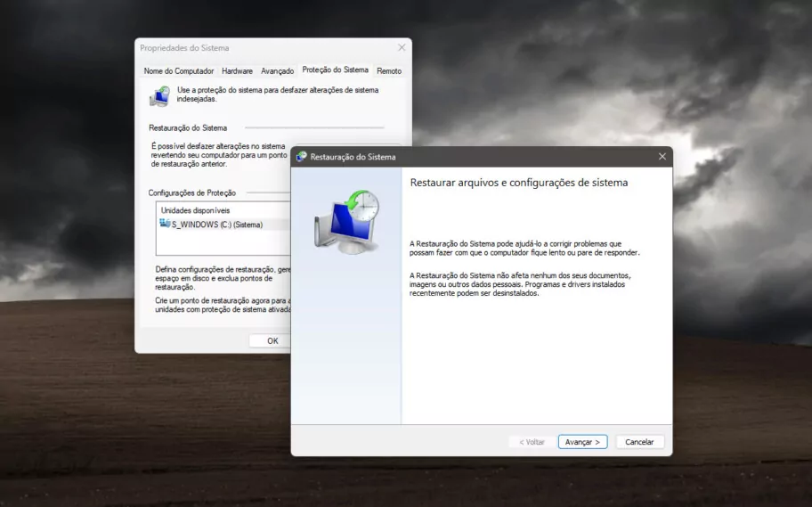The height and width of the screenshot is (507, 812).
Task: Click the system protection shield computer icon
Action: point(159,96)
